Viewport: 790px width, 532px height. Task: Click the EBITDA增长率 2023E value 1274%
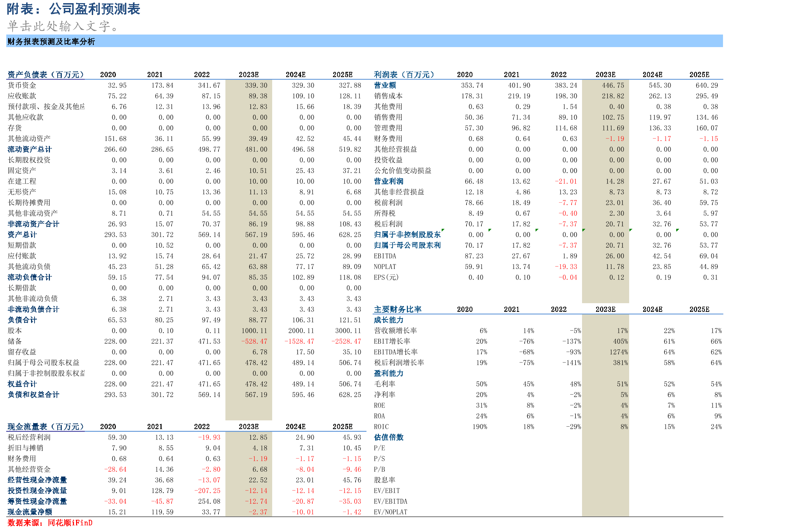619,352
